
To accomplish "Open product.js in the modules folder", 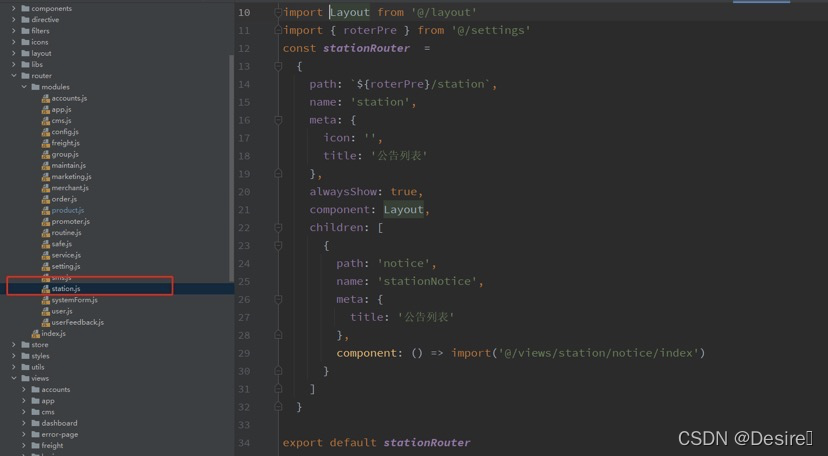I will 68,210.
